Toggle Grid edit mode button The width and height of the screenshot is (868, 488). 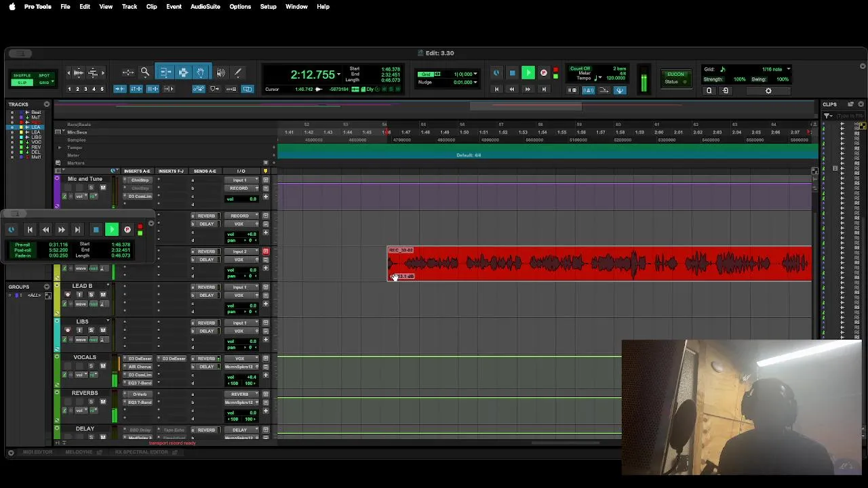pyautogui.click(x=44, y=82)
